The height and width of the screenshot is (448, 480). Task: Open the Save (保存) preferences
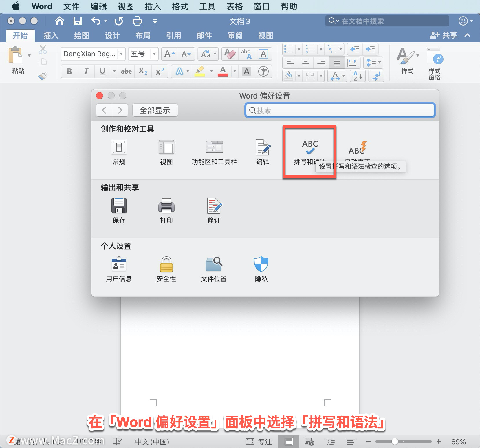pos(119,210)
